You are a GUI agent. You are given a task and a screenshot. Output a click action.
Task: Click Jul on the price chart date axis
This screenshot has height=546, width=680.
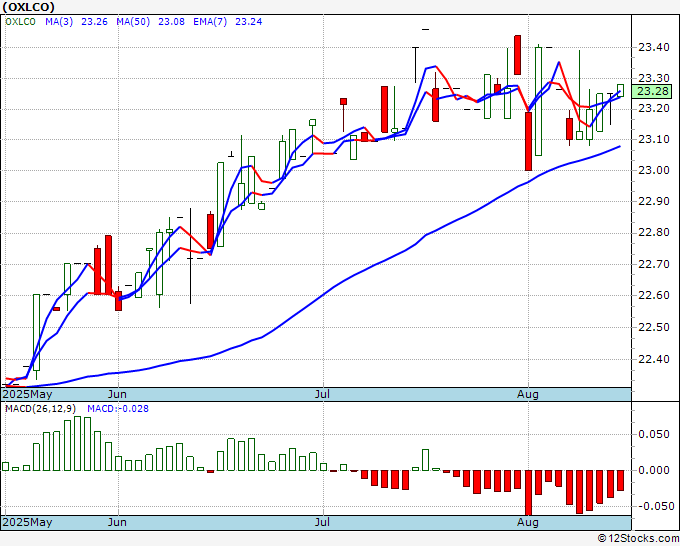click(322, 394)
